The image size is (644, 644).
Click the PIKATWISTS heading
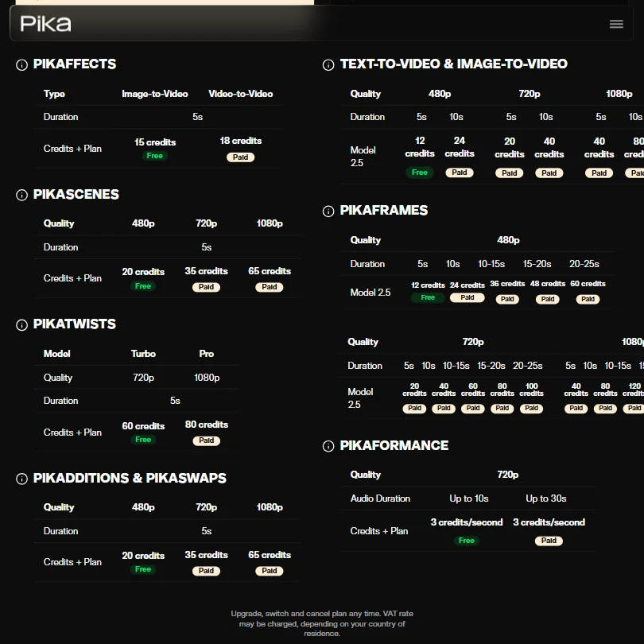tap(75, 324)
